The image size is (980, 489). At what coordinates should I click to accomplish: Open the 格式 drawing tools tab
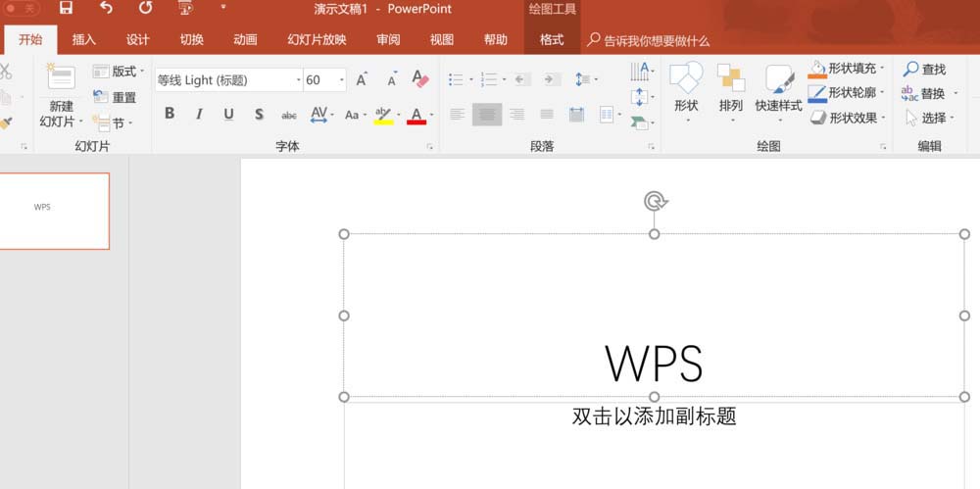tap(552, 40)
